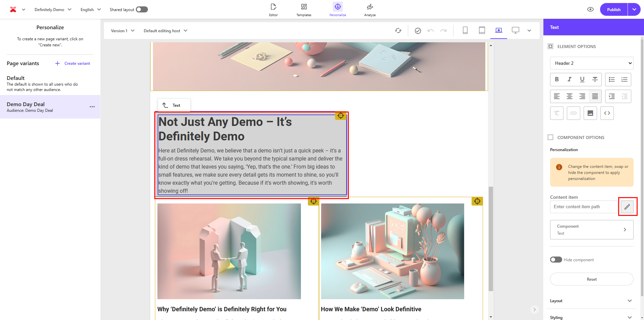
Task: Switch to the Personalize tab
Action: click(x=338, y=9)
